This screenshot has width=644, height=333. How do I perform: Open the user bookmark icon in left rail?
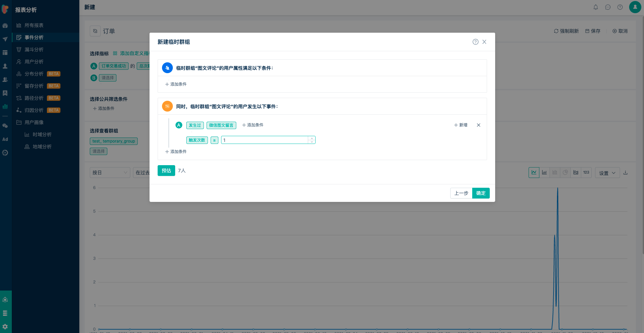click(x=5, y=93)
